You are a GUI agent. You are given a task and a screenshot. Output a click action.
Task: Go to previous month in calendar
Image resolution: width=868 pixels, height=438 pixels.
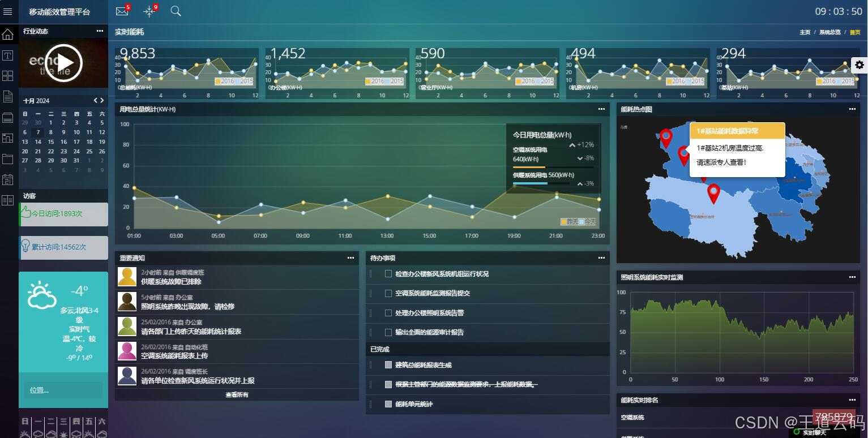click(96, 100)
